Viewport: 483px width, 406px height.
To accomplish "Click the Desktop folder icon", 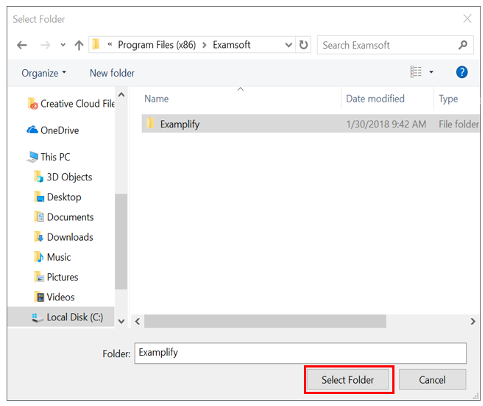I will 39,197.
